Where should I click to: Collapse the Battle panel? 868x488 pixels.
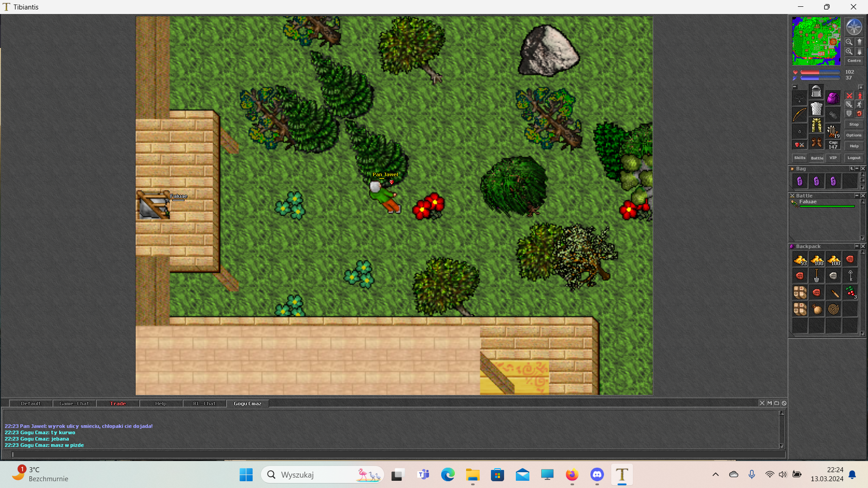tap(856, 196)
